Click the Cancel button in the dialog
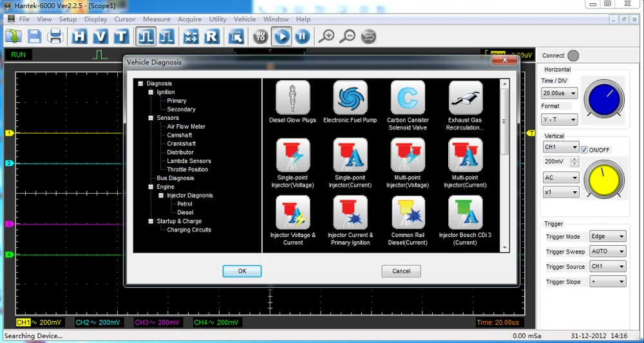644x343 pixels. pyautogui.click(x=401, y=271)
